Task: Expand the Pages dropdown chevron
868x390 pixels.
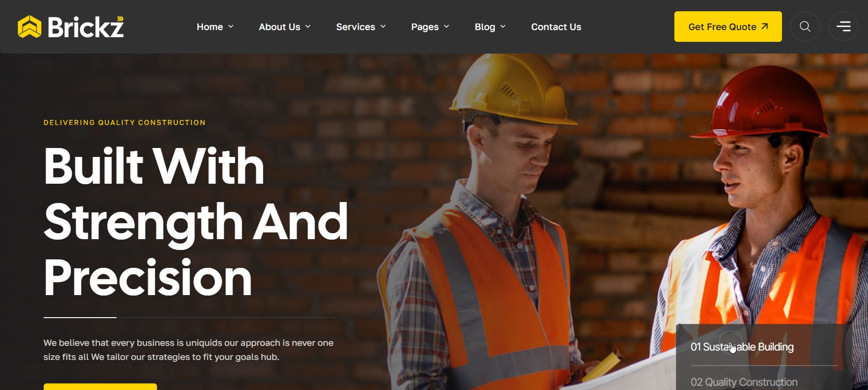Action: click(446, 27)
